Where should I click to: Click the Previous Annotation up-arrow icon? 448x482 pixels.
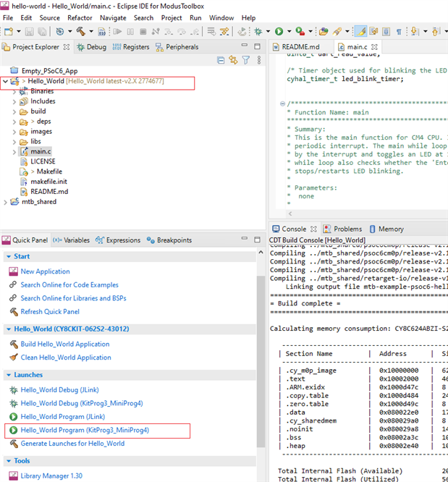pyautogui.click(x=436, y=31)
